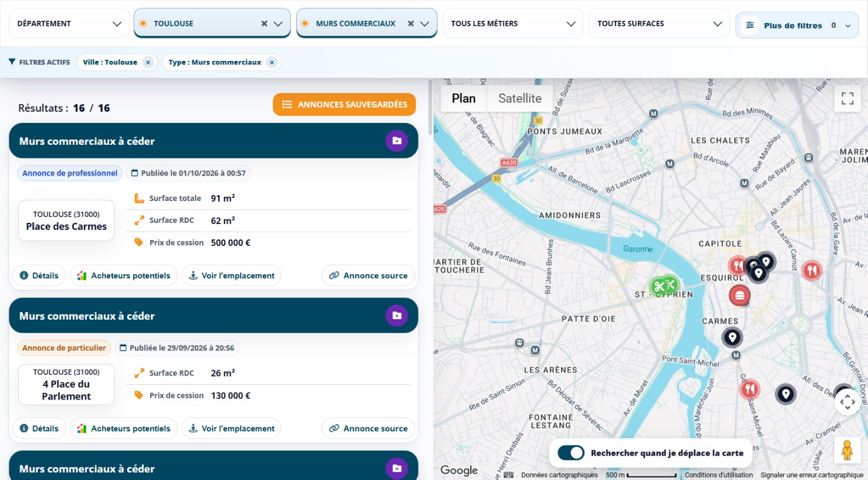
Task: Open Google logo link on map
Action: coord(459,471)
